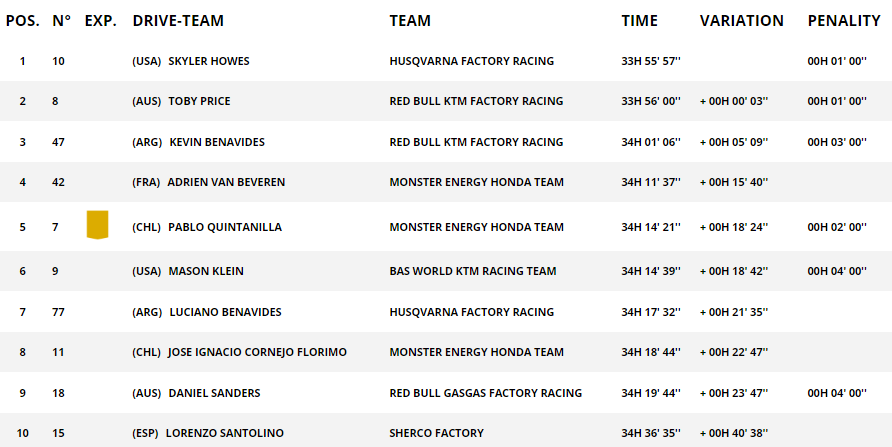Click the TIME column header

(x=639, y=20)
